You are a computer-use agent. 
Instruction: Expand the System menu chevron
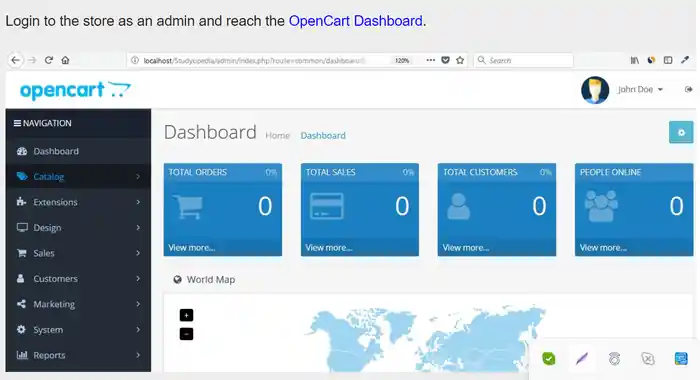[x=138, y=330]
